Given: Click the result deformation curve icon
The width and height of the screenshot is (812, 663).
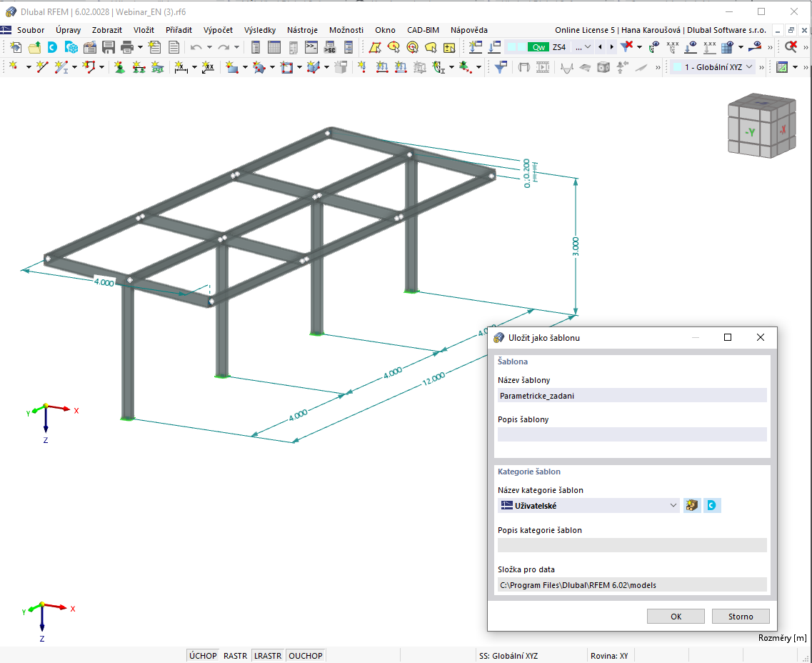Looking at the screenshot, I should tap(566, 67).
